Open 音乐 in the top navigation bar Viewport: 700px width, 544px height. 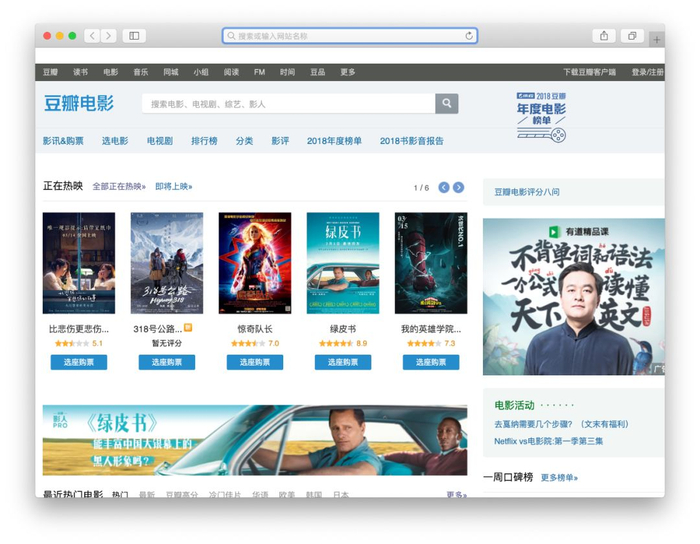pyautogui.click(x=141, y=72)
